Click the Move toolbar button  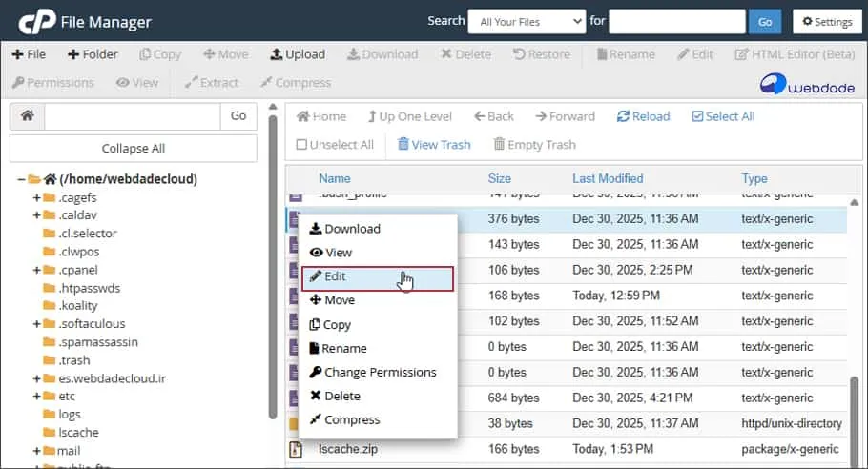225,54
